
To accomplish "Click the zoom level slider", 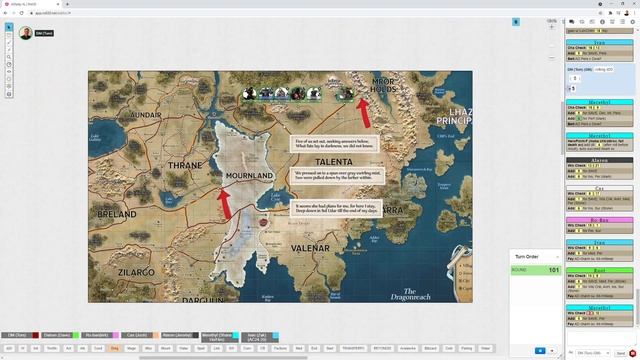I will pyautogui.click(x=552, y=45).
